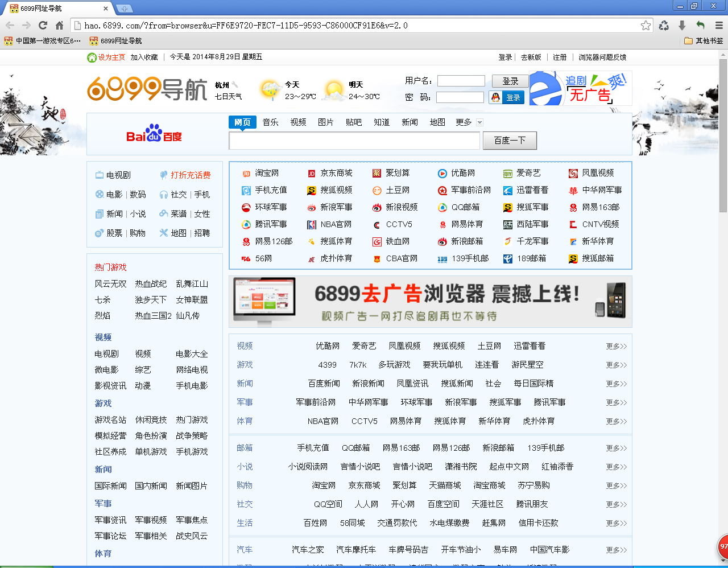Switch to the 音乐 search tab
The height and width of the screenshot is (568, 728).
[x=271, y=122]
